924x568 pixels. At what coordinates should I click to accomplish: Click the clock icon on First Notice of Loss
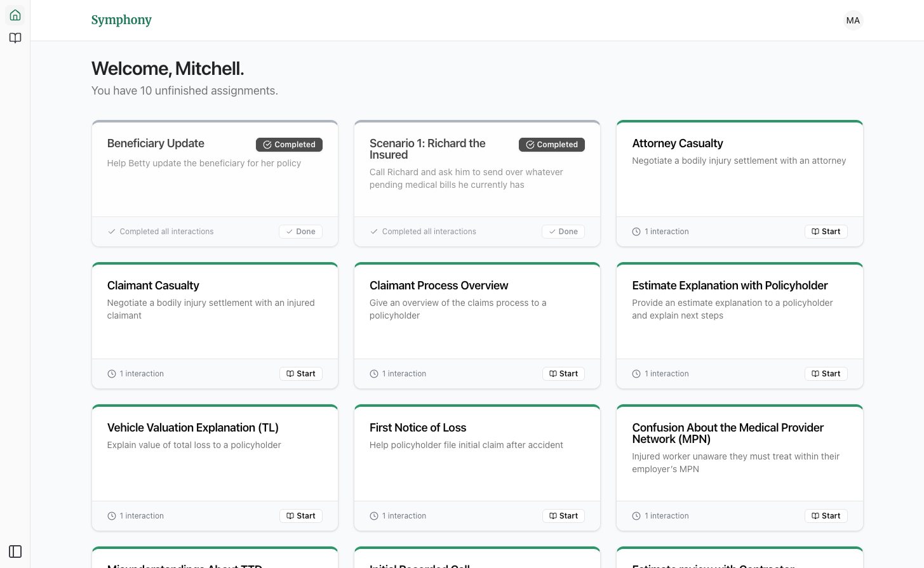(x=373, y=516)
